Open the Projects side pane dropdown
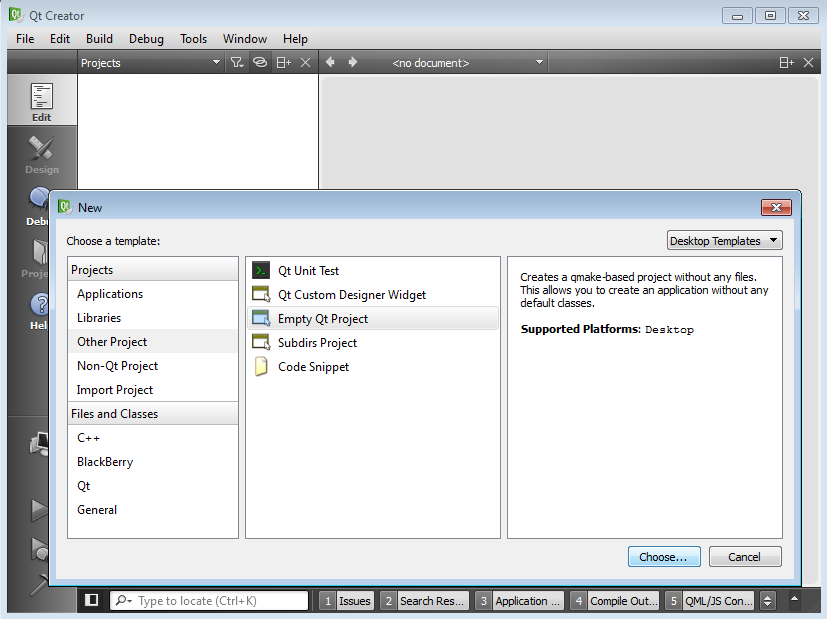This screenshot has width=827, height=619. (x=151, y=63)
